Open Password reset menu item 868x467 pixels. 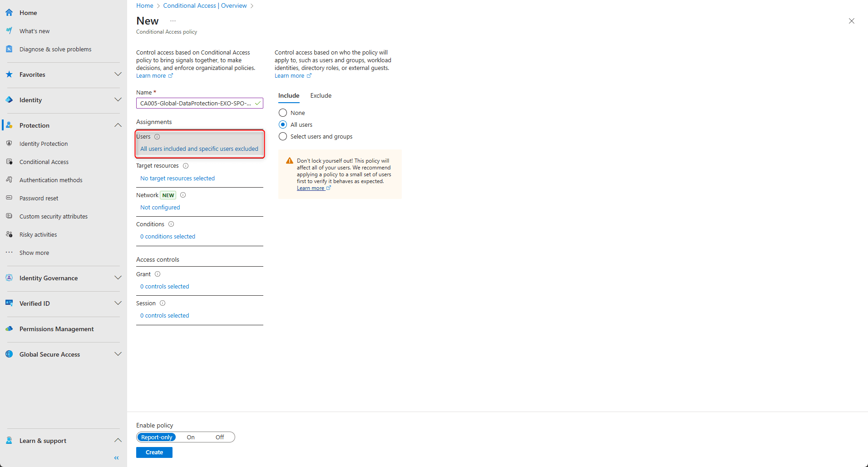[39, 199]
